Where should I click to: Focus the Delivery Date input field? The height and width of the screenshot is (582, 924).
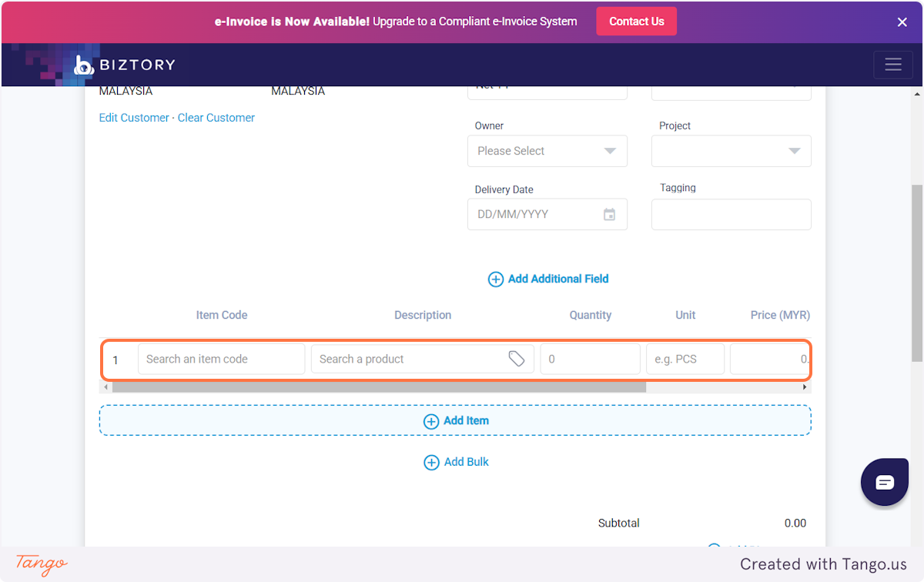coord(547,214)
